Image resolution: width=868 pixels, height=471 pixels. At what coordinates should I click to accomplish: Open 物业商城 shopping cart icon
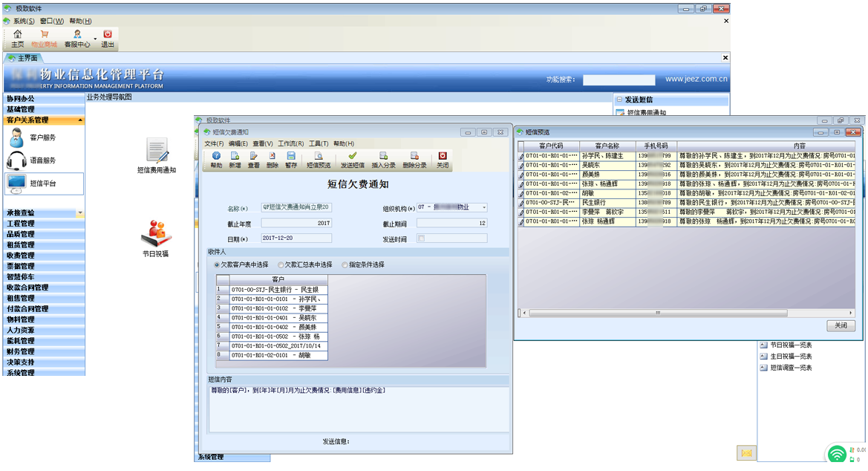[44, 34]
